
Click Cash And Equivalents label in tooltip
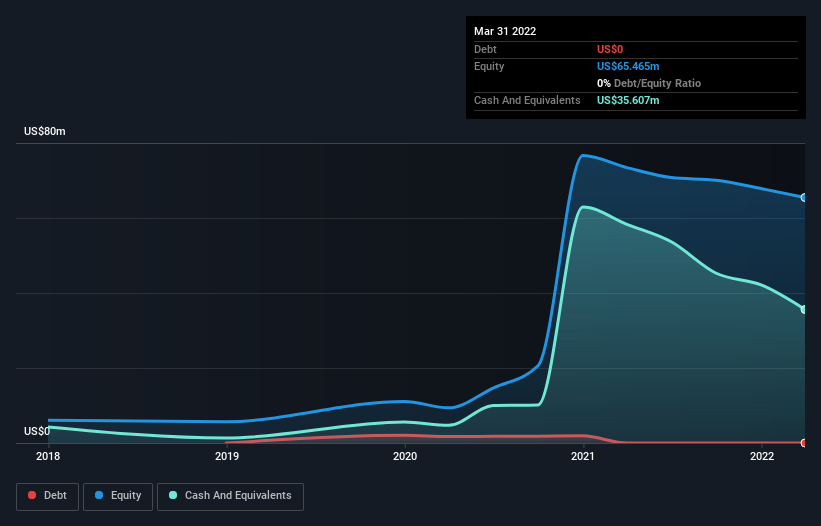pyautogui.click(x=527, y=100)
